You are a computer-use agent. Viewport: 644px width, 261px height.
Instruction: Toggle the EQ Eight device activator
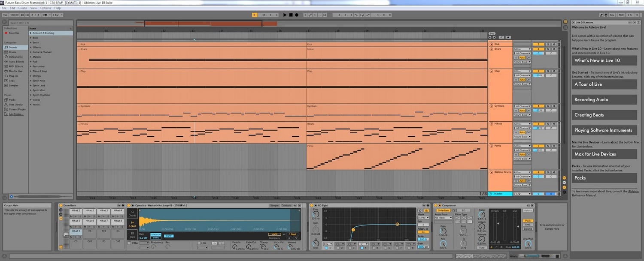pyautogui.click(x=312, y=205)
